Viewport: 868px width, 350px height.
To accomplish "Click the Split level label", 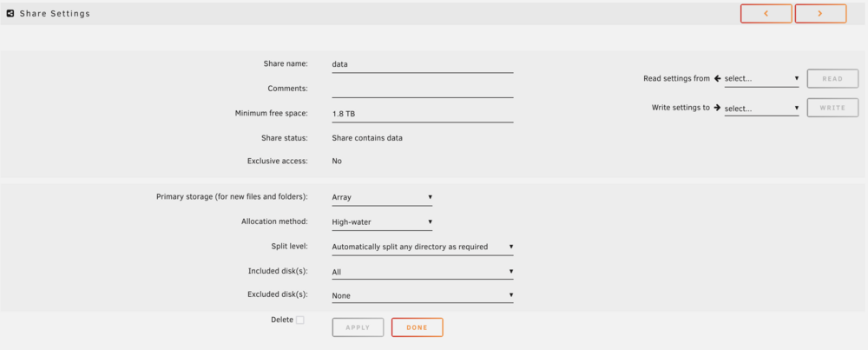I will pos(288,247).
